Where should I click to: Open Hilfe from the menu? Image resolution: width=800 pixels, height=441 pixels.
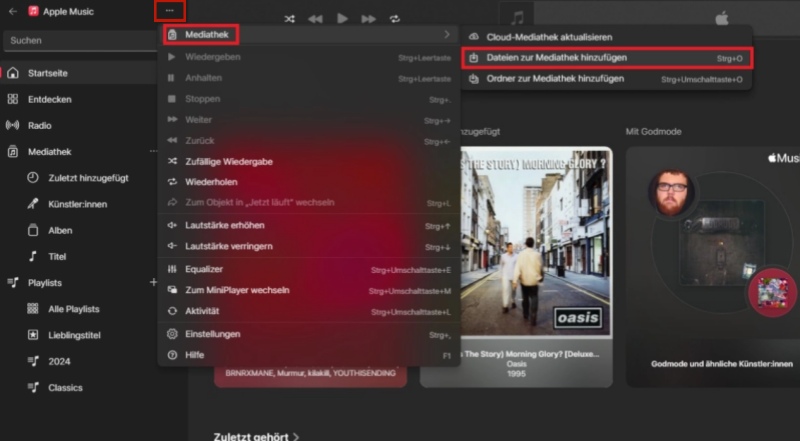(309, 355)
